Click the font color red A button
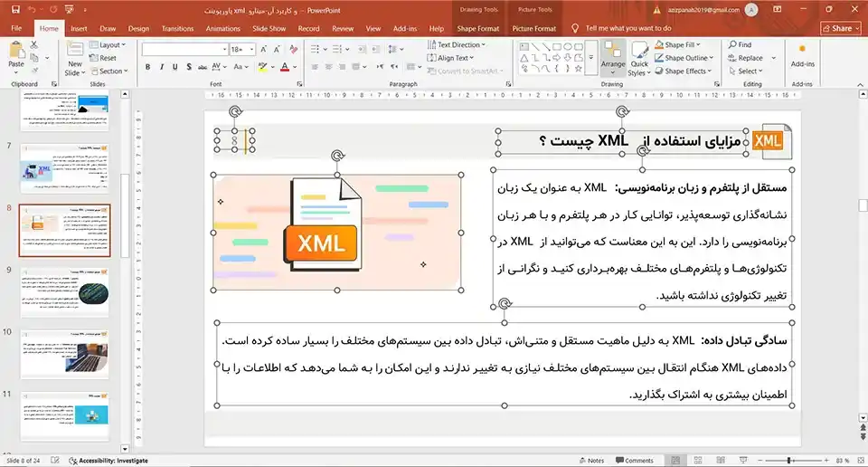This screenshot has height=467, width=868. click(285, 67)
